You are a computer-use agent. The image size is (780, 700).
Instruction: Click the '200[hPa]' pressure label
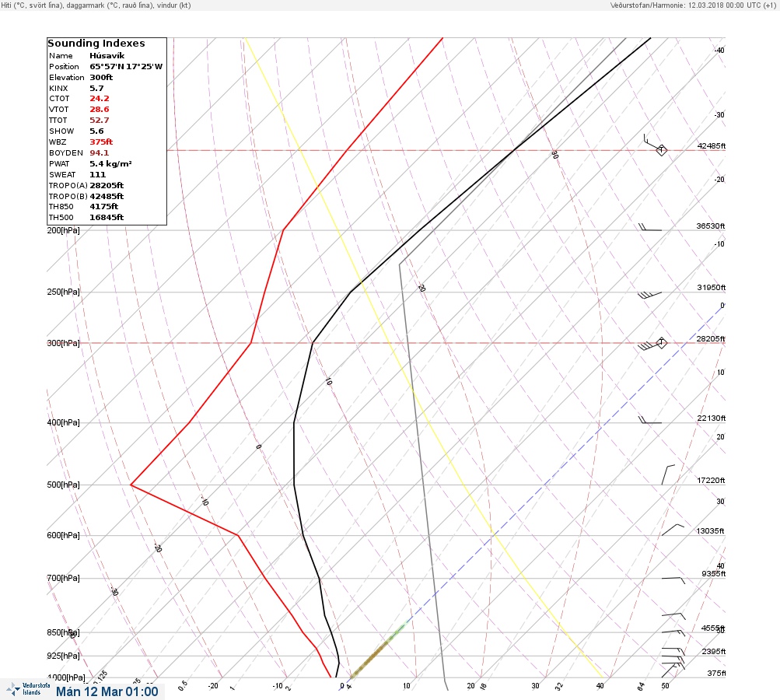click(x=63, y=230)
